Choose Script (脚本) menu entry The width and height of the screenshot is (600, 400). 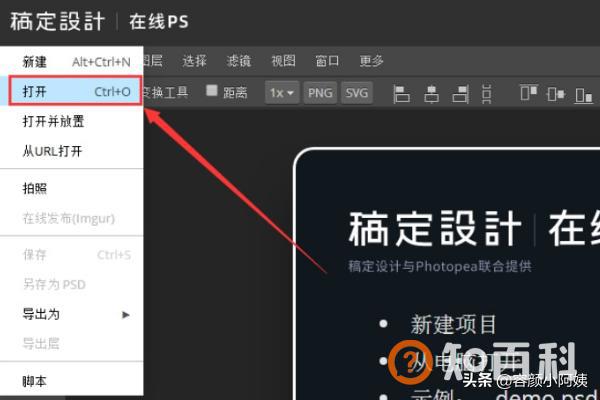coord(71,381)
